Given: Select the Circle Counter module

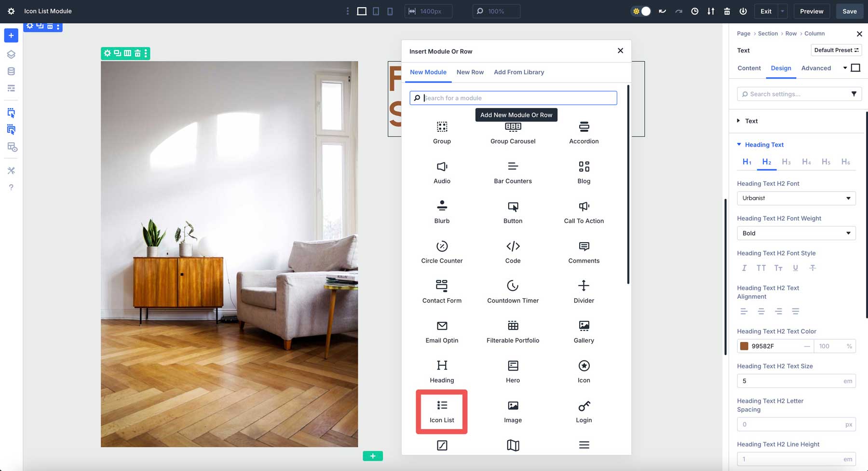Looking at the screenshot, I should click(x=441, y=251).
